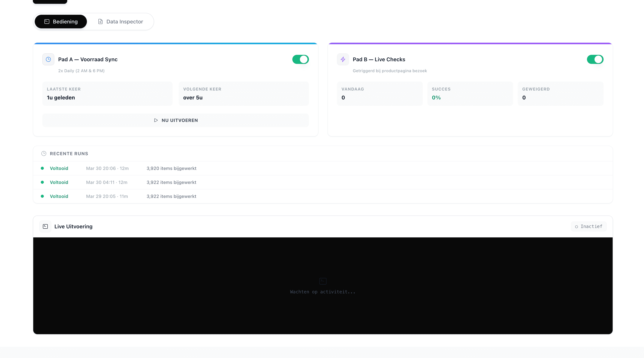Click the Geweigerd counter card
Image resolution: width=644 pixels, height=358 pixels.
coord(560,94)
